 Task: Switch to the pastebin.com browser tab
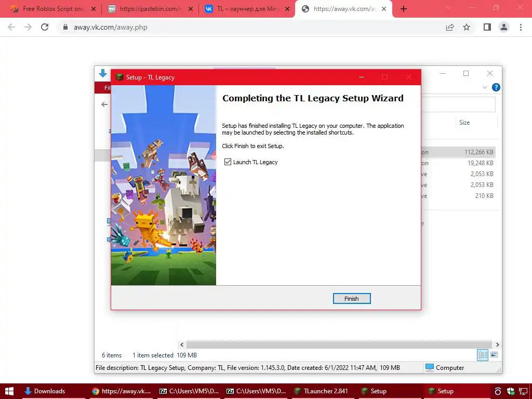[x=149, y=9]
